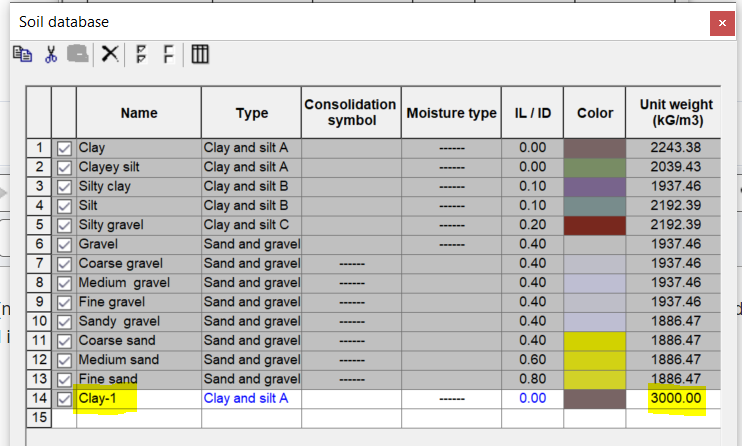Viewport: 742px width, 446px height.
Task: Click the Copy icon in toolbar
Action: (22, 54)
